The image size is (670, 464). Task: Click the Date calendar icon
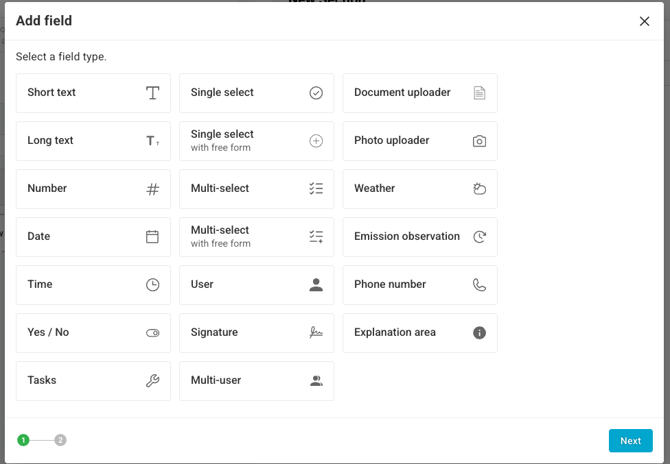tap(153, 237)
